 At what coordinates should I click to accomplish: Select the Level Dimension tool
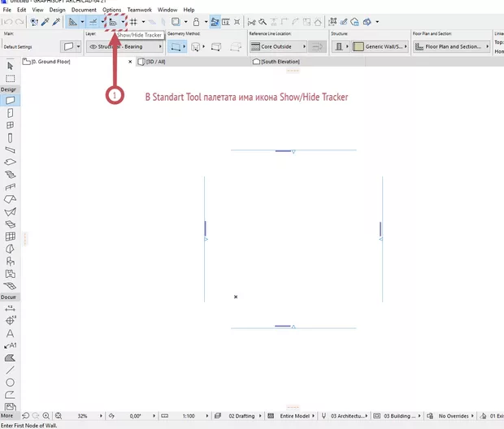click(10, 320)
